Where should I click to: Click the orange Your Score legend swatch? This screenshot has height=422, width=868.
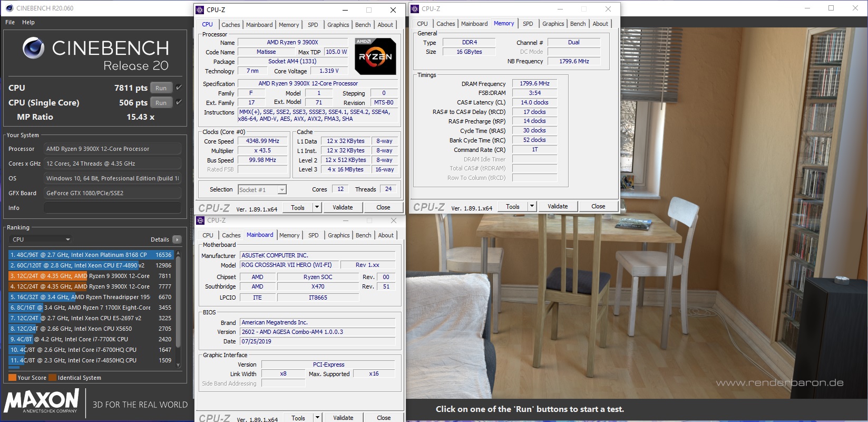[12, 378]
